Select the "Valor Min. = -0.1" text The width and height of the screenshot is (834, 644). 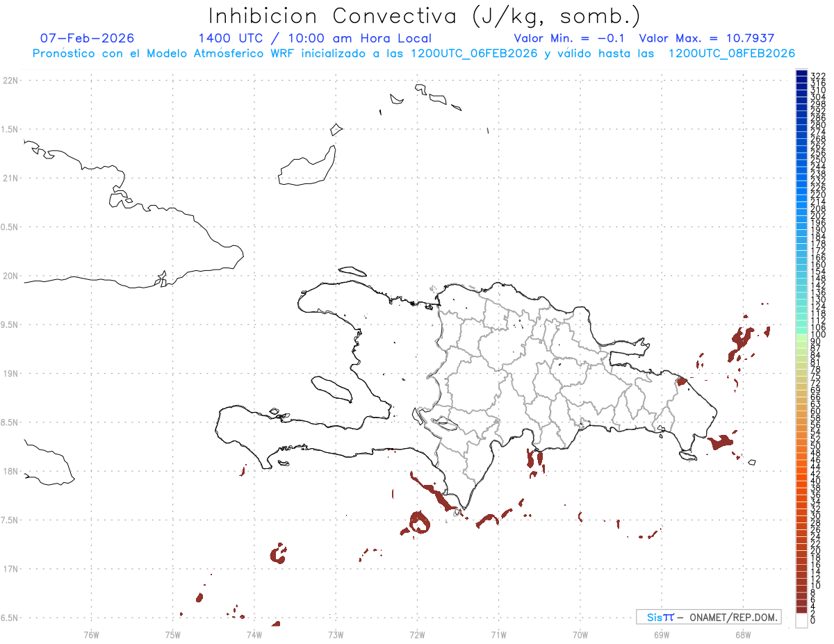[570, 38]
